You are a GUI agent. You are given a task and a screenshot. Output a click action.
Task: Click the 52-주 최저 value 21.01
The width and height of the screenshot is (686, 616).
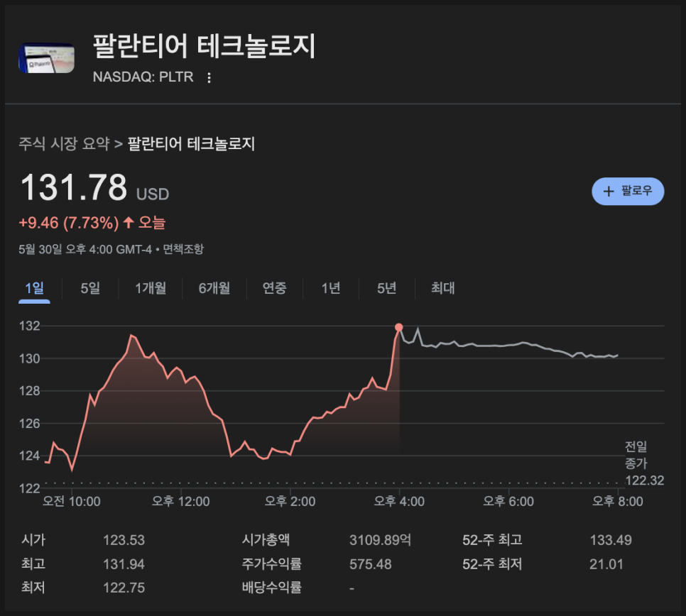click(x=606, y=564)
